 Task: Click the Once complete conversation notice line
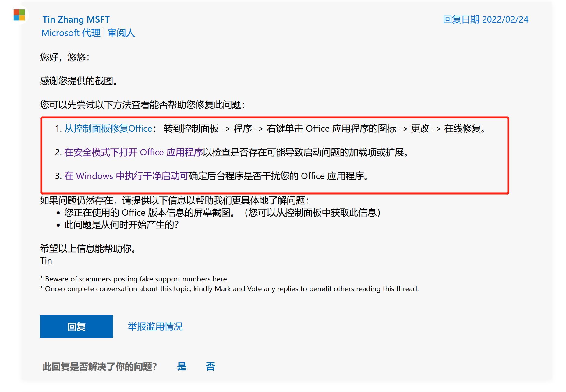tap(229, 289)
